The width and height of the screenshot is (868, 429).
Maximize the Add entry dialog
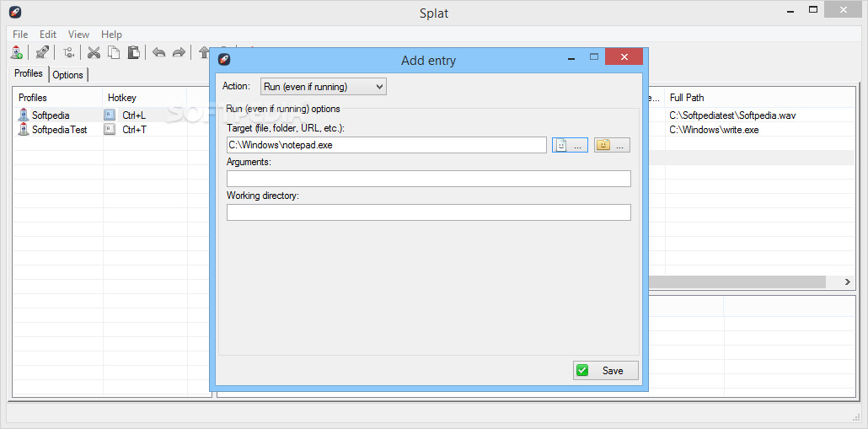point(594,56)
